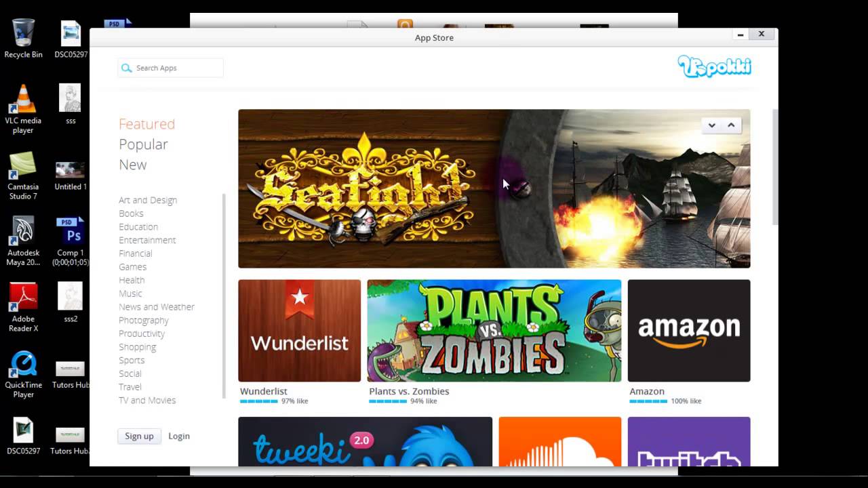Image resolution: width=868 pixels, height=488 pixels.
Task: Click the Wunderlist title link
Action: [x=264, y=391]
